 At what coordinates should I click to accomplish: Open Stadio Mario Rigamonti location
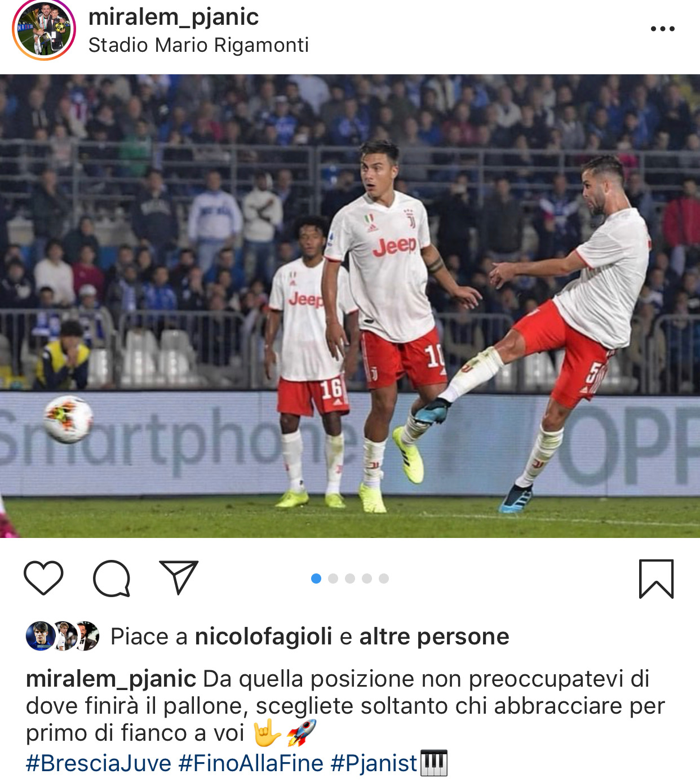point(198,45)
